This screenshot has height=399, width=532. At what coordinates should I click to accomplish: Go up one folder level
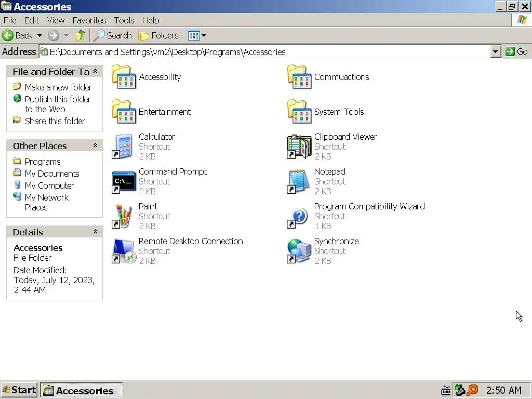[x=81, y=35]
